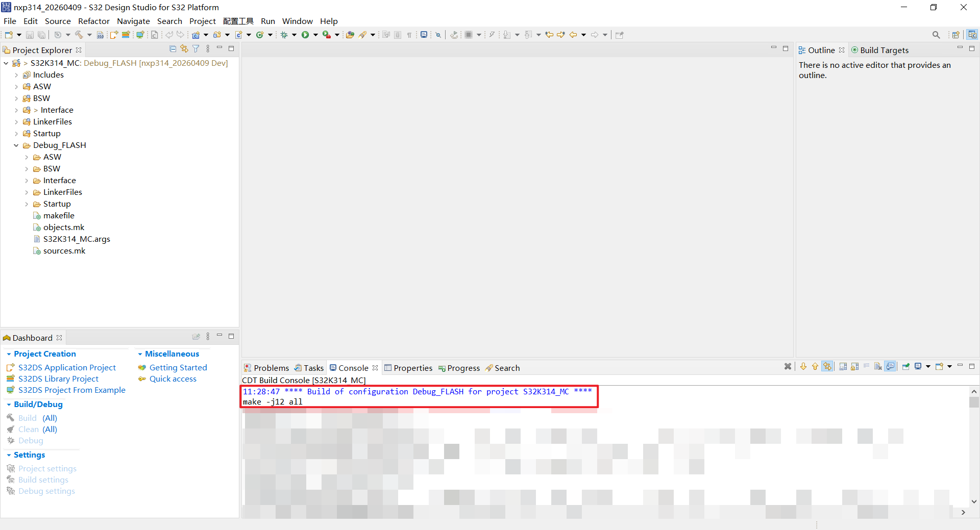Click the New C/C++ Project toolbar icon
The height and width of the screenshot is (530, 980).
click(x=195, y=35)
